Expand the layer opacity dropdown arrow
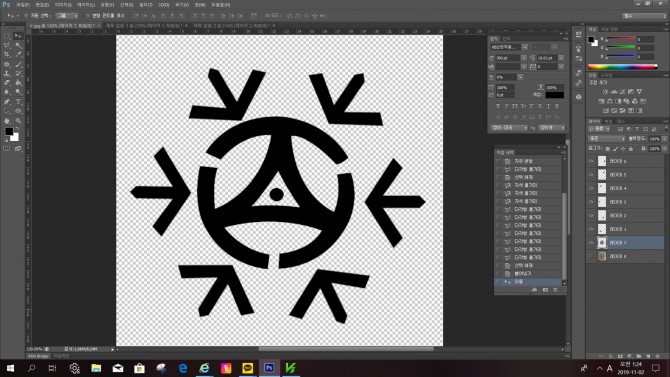The width and height of the screenshot is (670, 377). (x=664, y=139)
